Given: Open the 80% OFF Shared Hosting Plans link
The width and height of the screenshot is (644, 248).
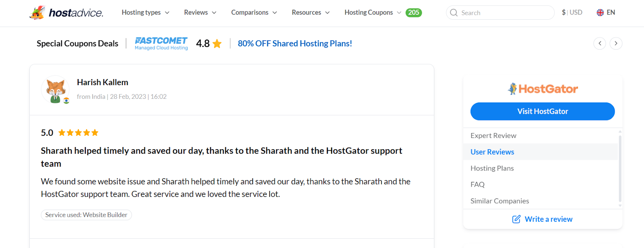Looking at the screenshot, I should click(295, 43).
